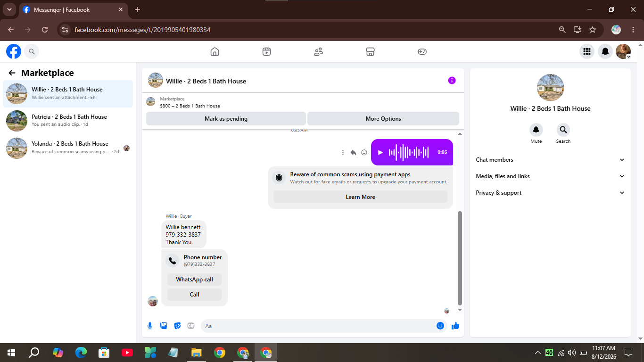Launch Microsoft Edge from taskbar
The height and width of the screenshot is (362, 644).
coord(81,353)
